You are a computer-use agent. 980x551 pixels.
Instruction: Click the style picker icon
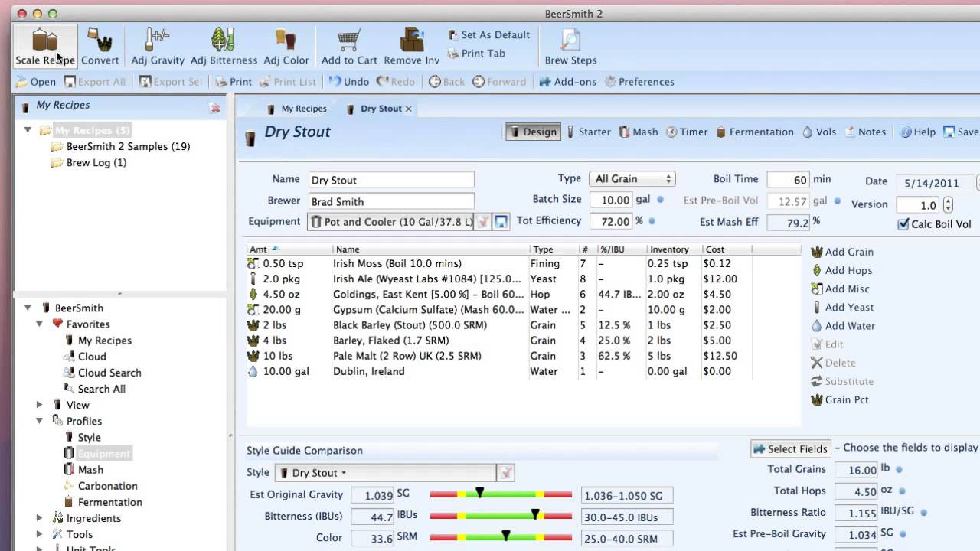[505, 473]
